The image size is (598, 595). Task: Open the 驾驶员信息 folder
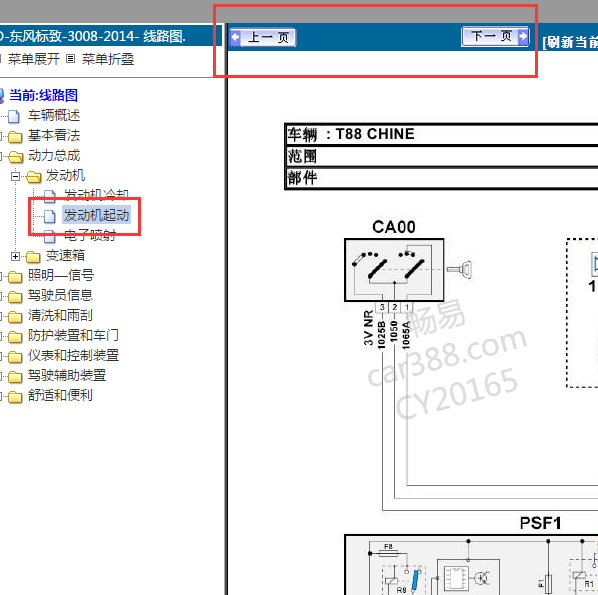tap(60, 295)
